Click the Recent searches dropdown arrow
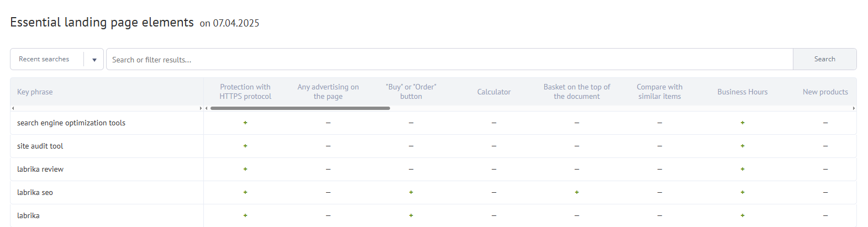868x227 pixels. point(94,60)
